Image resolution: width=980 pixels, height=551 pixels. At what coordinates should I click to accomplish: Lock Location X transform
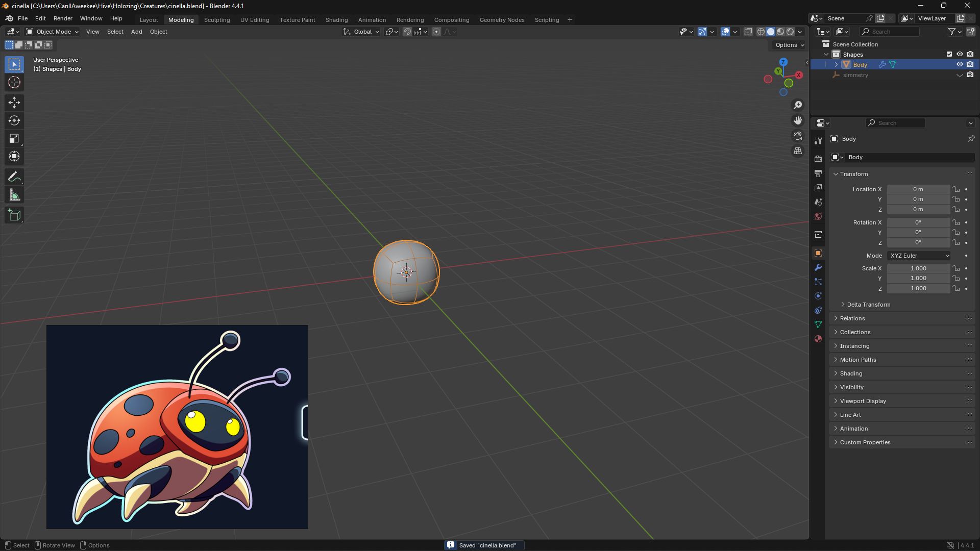pos(956,189)
